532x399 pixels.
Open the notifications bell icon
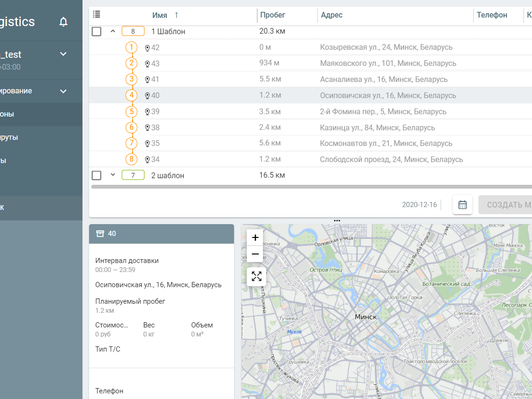63,22
